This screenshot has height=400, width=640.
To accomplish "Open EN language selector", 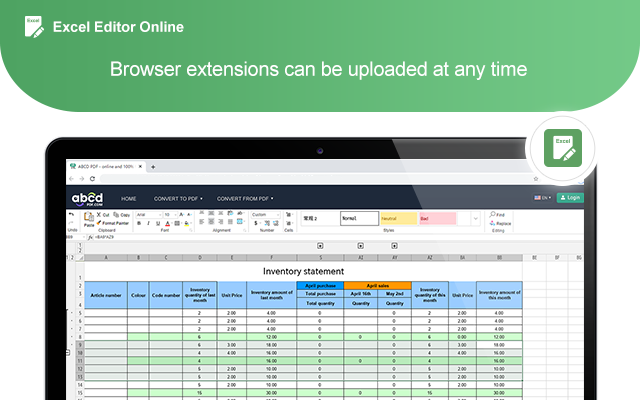I will point(542,198).
